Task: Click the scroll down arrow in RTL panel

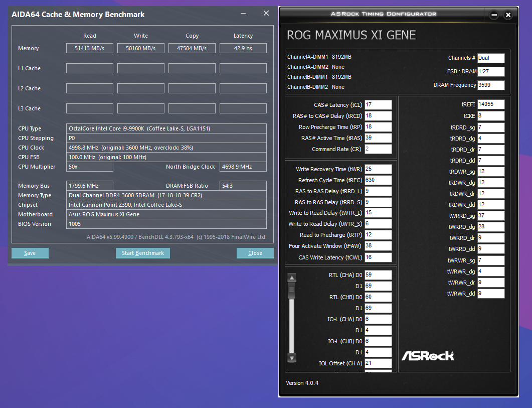Action: (292, 358)
